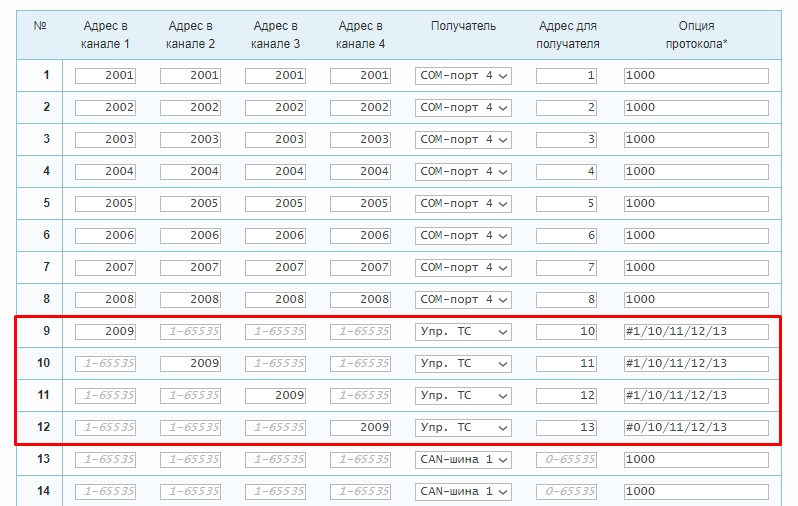
Task: Click channel 1 field containing 2009 in row 9
Action: (x=105, y=332)
